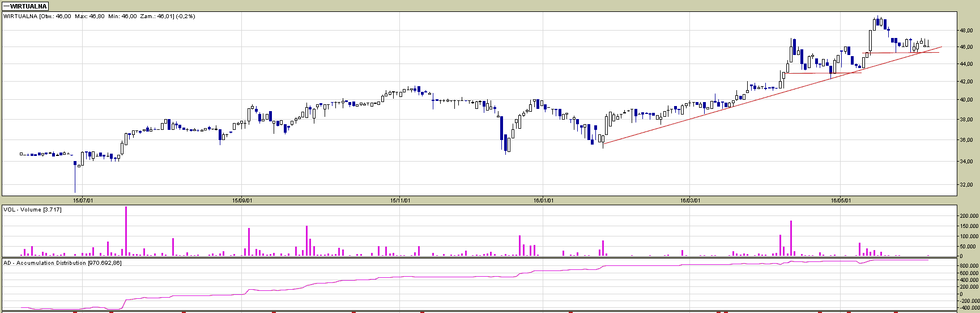This screenshot has height=313, width=980.
Task: Select the lower horizontal red line near 43
Action: (821, 73)
